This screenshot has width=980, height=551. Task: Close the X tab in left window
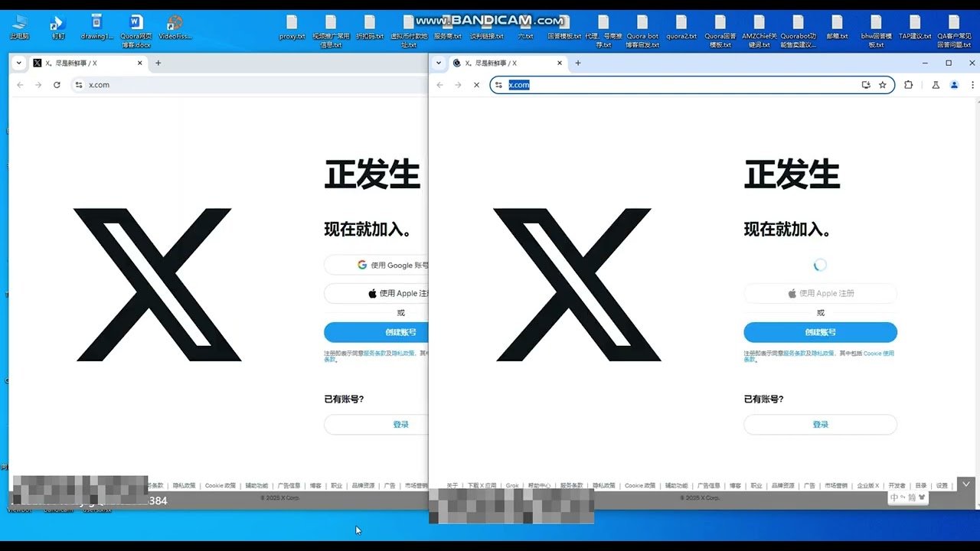tap(139, 63)
